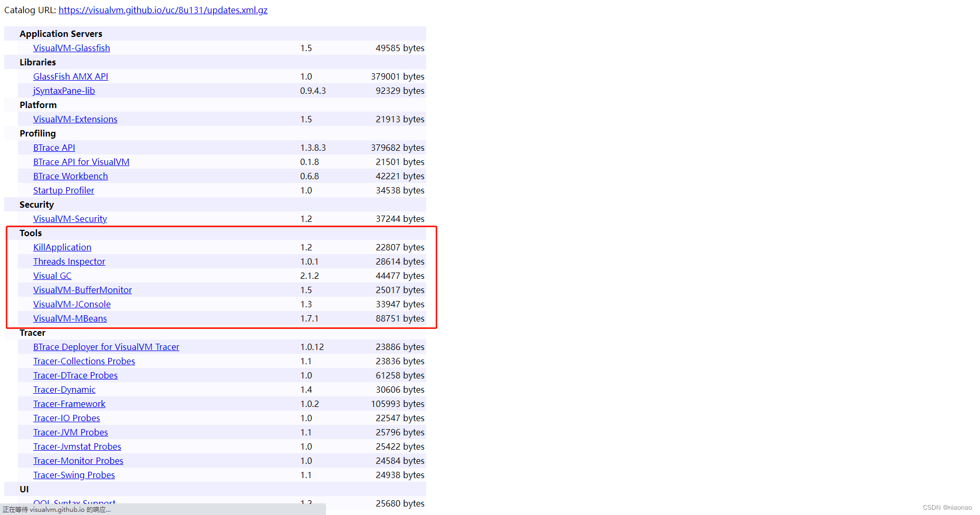980x515 pixels.
Task: Click the 24938 bytes size value
Action: [400, 475]
